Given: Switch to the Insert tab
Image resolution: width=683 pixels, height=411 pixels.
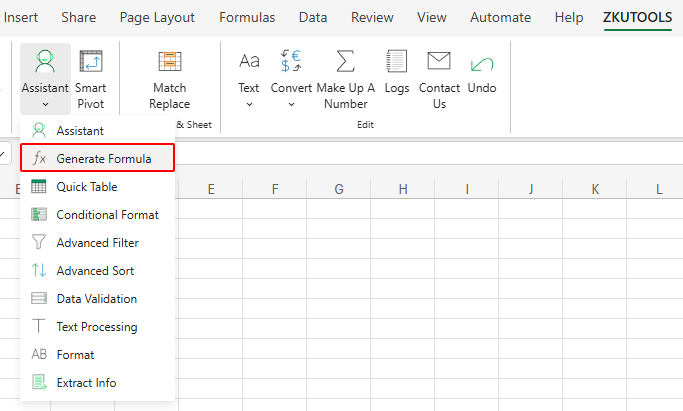Looking at the screenshot, I should (x=20, y=17).
